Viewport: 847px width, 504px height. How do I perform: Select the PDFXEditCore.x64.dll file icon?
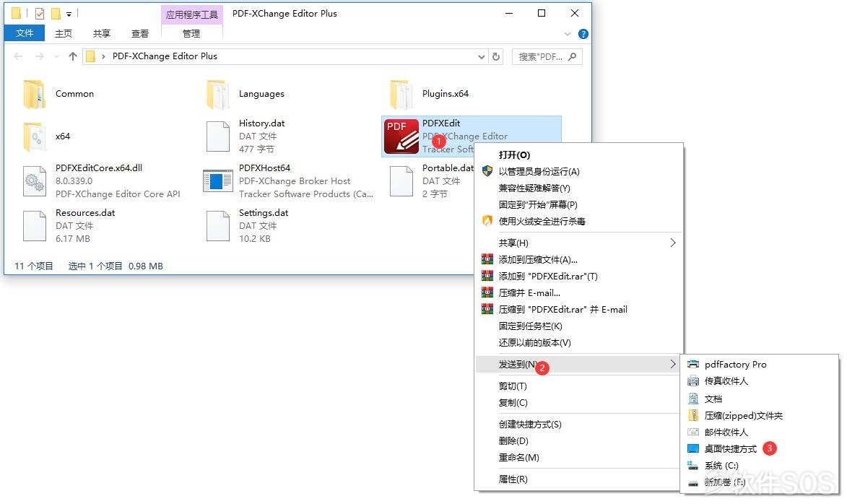[35, 181]
